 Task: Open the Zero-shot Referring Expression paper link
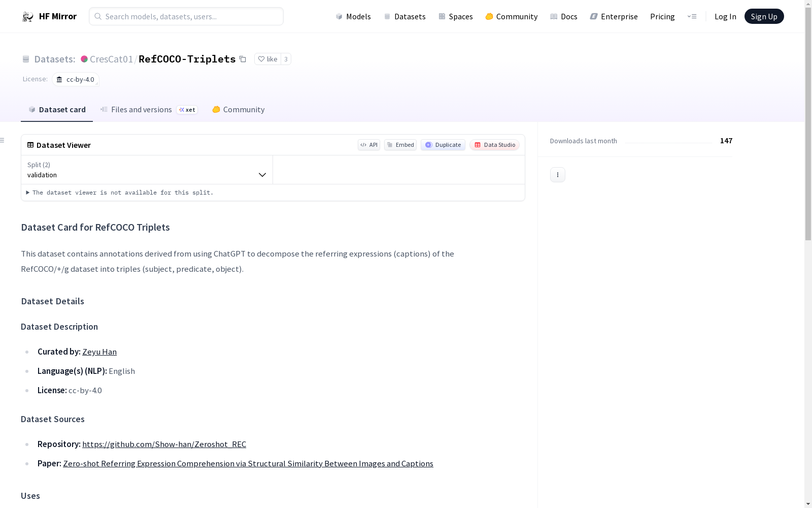point(248,463)
